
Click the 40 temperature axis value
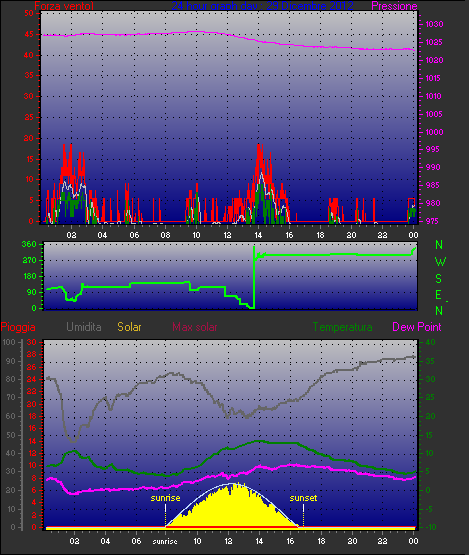tap(430, 342)
